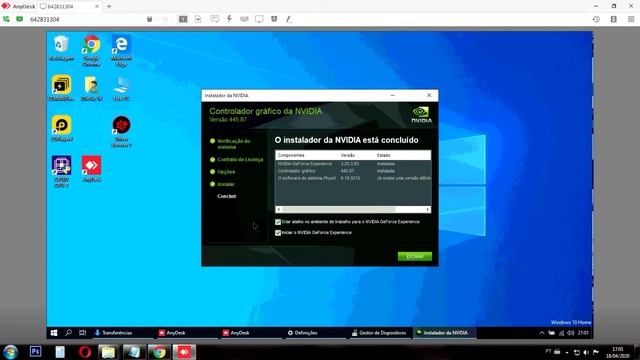
Task: Click the green connection status icon
Action: click(6, 19)
